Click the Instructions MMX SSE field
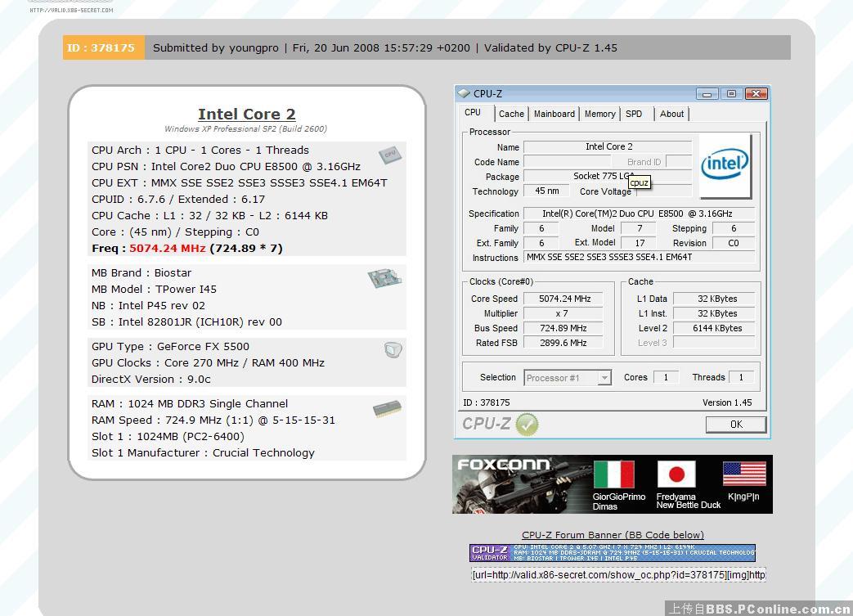853x616 pixels. (640, 258)
